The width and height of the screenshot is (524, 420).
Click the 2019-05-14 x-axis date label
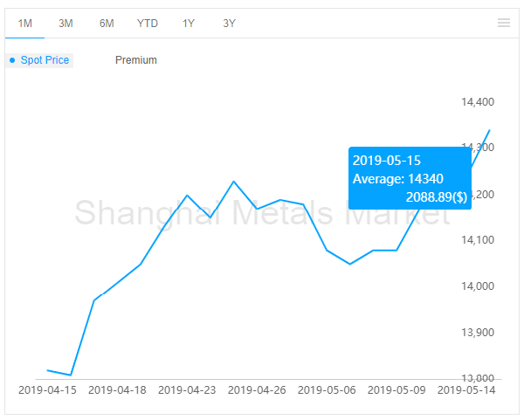coord(466,390)
